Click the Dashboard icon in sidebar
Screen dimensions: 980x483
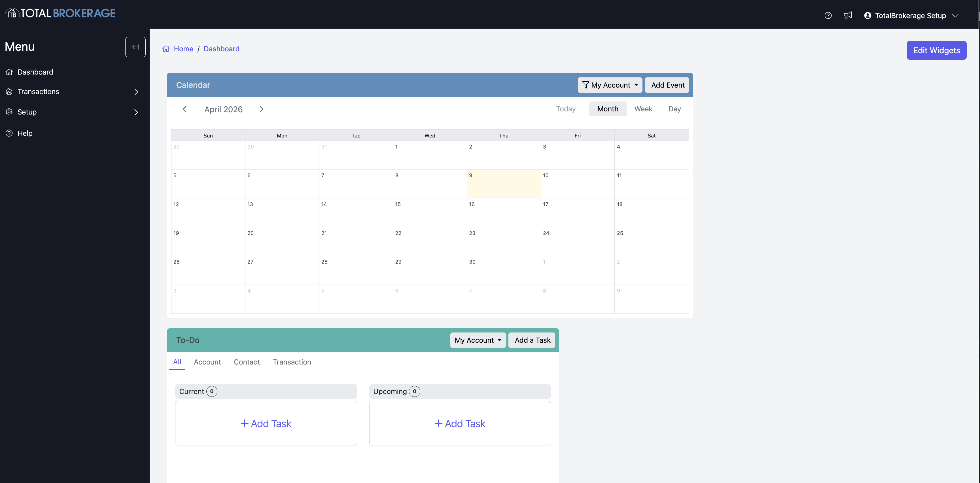(9, 72)
